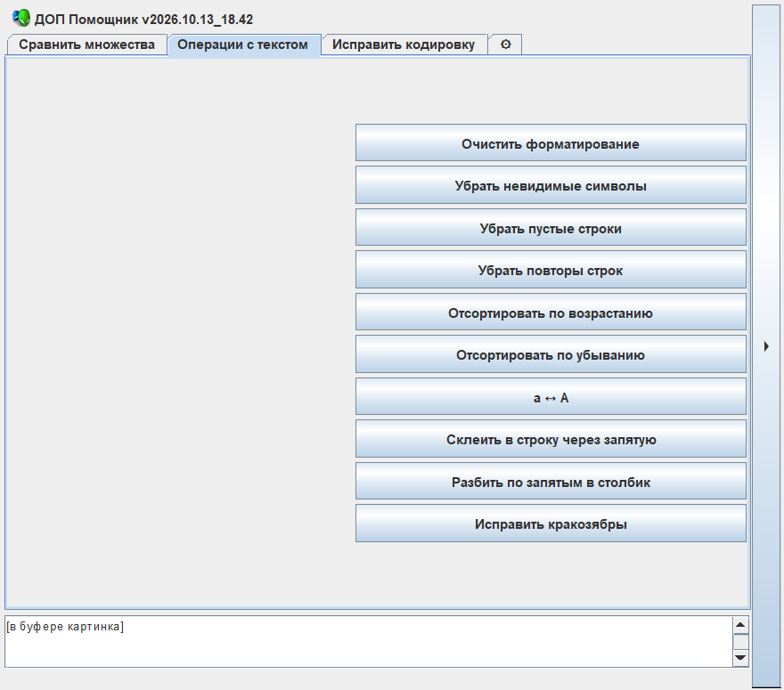This screenshot has width=784, height=690.
Task: Click the title text ДОП Помощник
Action: pos(86,20)
